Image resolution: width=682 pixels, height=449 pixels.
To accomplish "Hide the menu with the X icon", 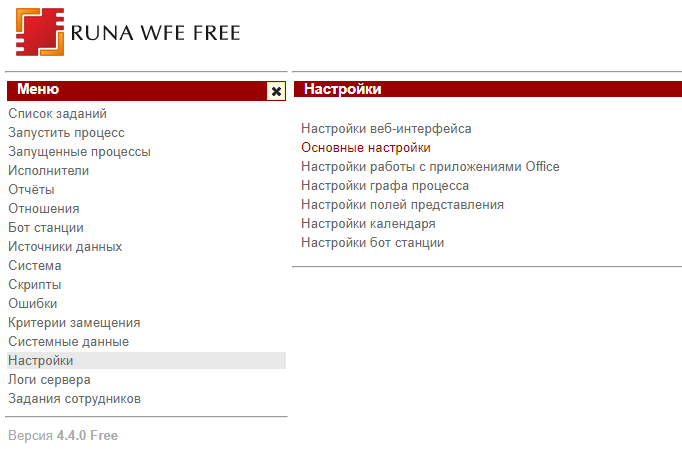I will (x=276, y=91).
